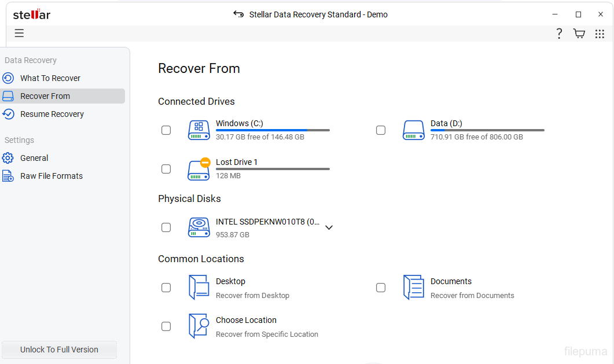Click the Data (D:) storage usage bar
The image size is (614, 364).
[486, 130]
